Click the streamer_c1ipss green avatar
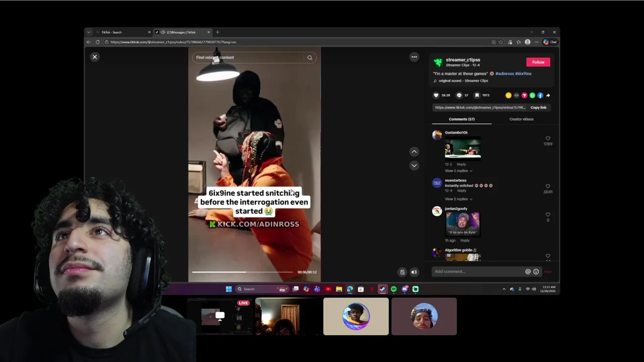The width and height of the screenshot is (644, 362). point(438,62)
